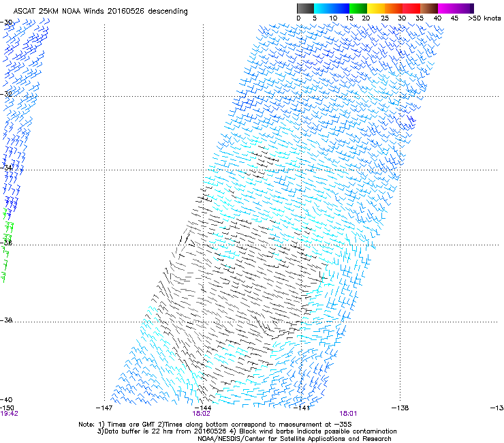This screenshot has width=504, height=443.
Task: Click the legend tick label '45'
Action: point(454,18)
